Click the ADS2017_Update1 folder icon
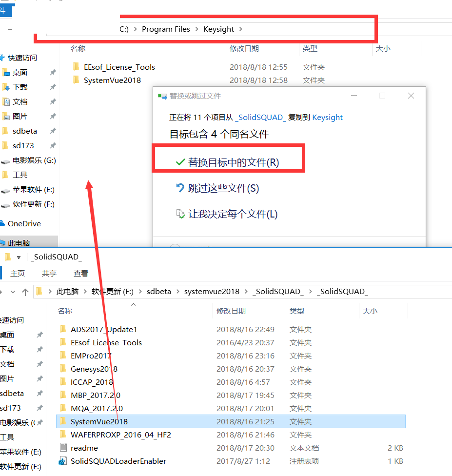Image resolution: width=452 pixels, height=476 pixels. click(63, 329)
